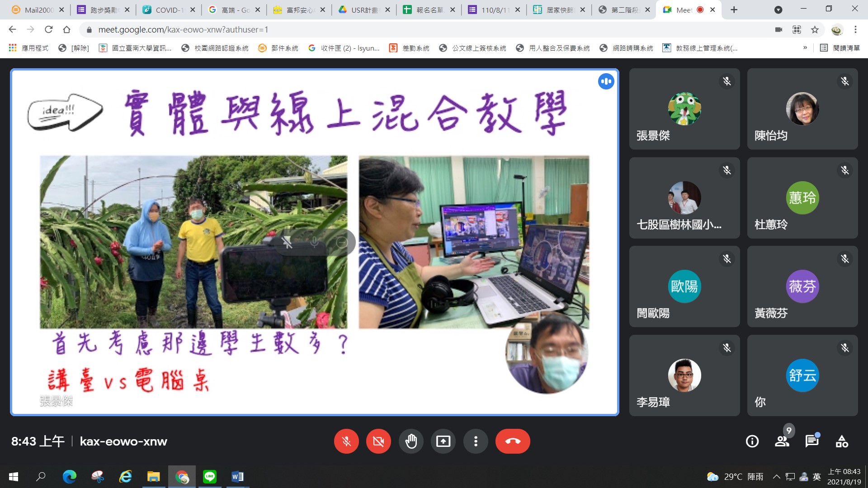Open the Chrome profile avatar
The height and width of the screenshot is (488, 868).
point(837,29)
